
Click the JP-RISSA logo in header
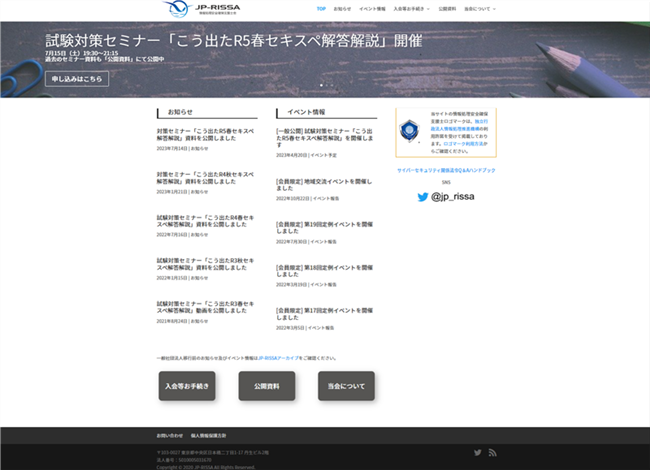[198, 9]
